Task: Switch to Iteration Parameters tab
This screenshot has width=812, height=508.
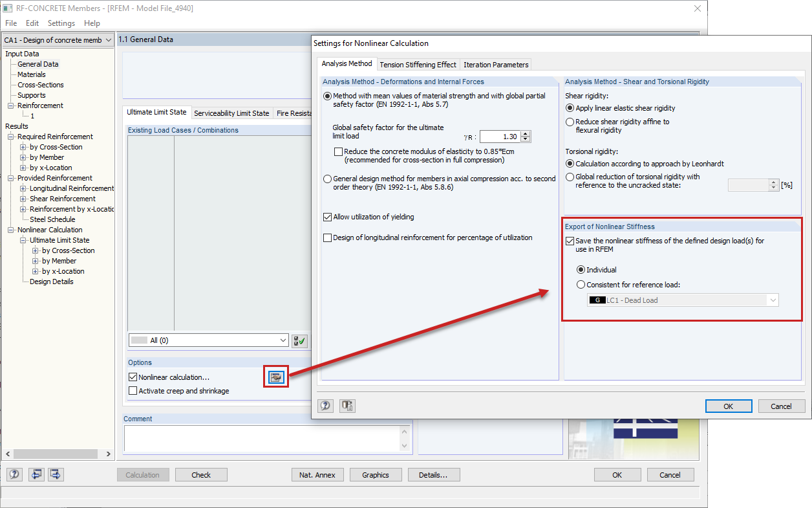Action: coord(496,64)
